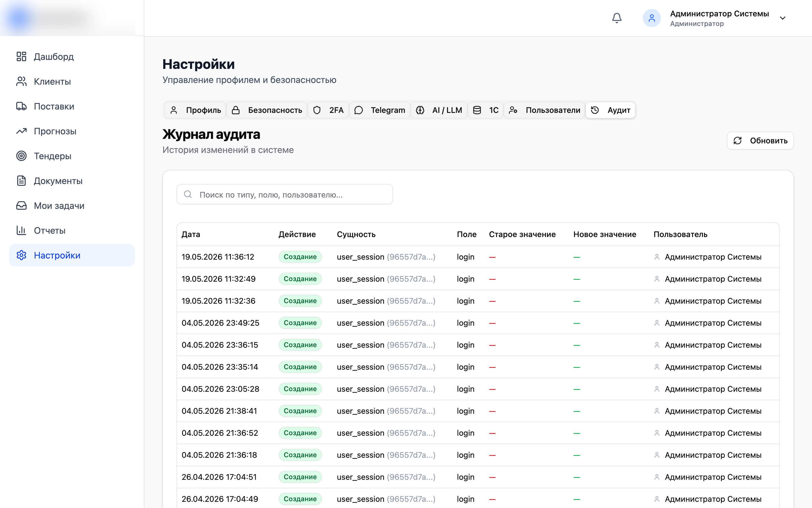
Task: Click Администратор Системы in 26.04.2026 17:04:49 row
Action: tap(713, 499)
